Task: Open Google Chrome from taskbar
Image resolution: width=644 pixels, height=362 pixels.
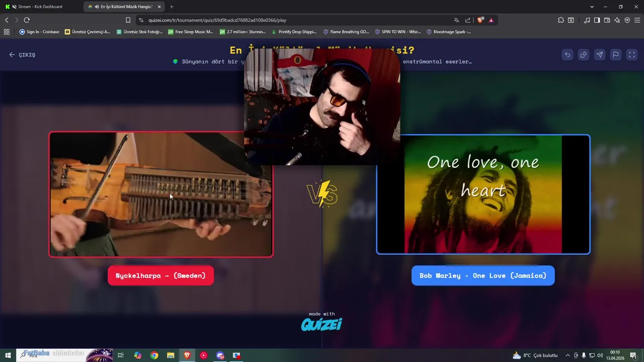Action: (154, 355)
